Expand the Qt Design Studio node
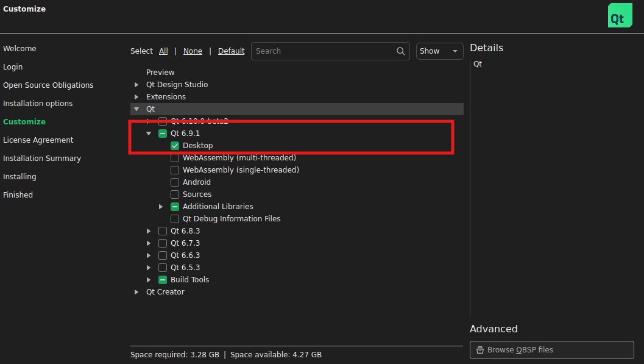644x364 pixels. (x=136, y=85)
